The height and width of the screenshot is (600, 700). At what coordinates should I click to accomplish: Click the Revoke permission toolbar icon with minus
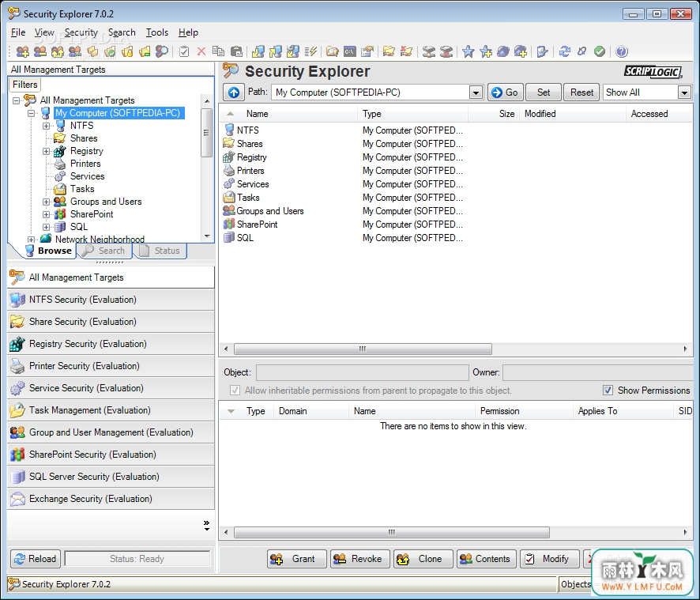(40, 52)
